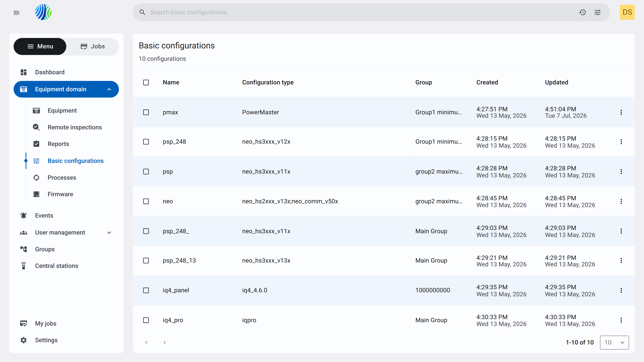
Task: Open search filter sliders icon
Action: coord(597,12)
